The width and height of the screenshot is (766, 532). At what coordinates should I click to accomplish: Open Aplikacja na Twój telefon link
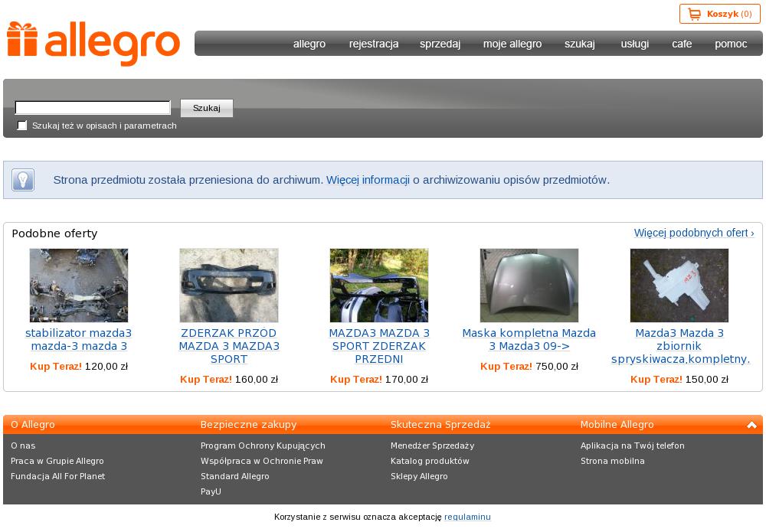[633, 446]
